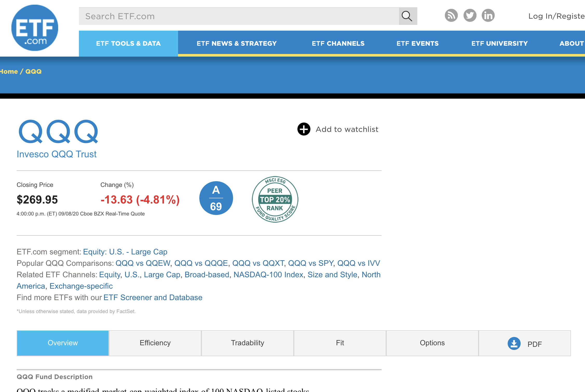Switch to the Efficiency tab
This screenshot has width=585, height=392.
pos(155,343)
